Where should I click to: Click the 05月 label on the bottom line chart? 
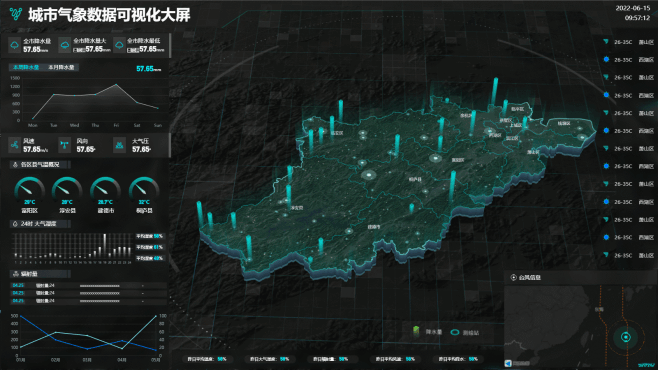156,360
